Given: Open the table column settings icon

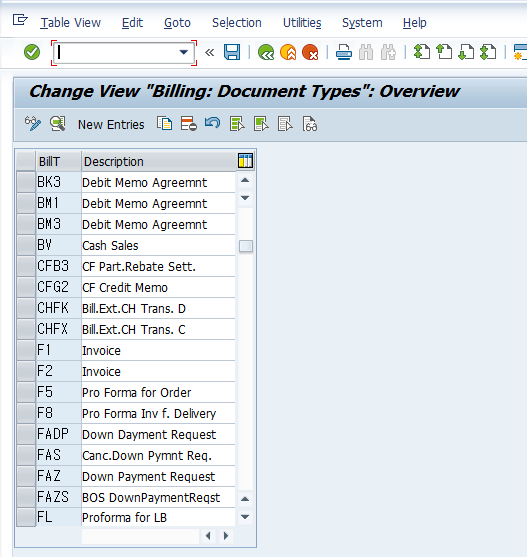Looking at the screenshot, I should 245,161.
